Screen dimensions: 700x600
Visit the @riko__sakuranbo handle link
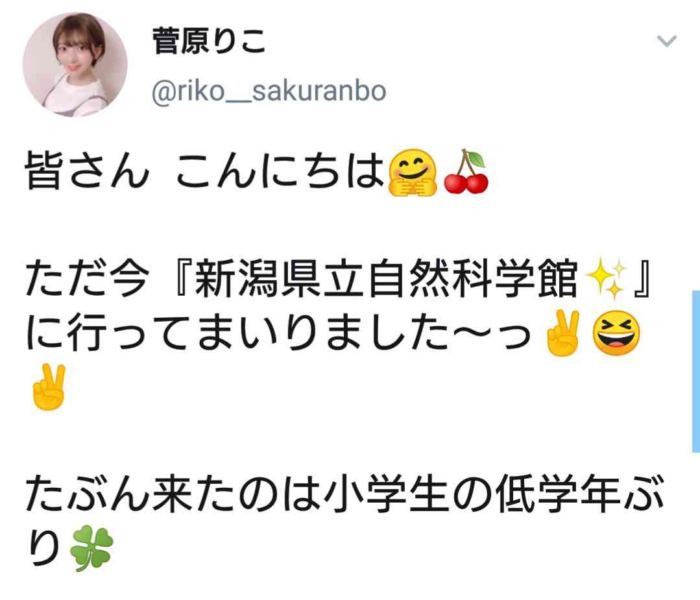tap(269, 91)
